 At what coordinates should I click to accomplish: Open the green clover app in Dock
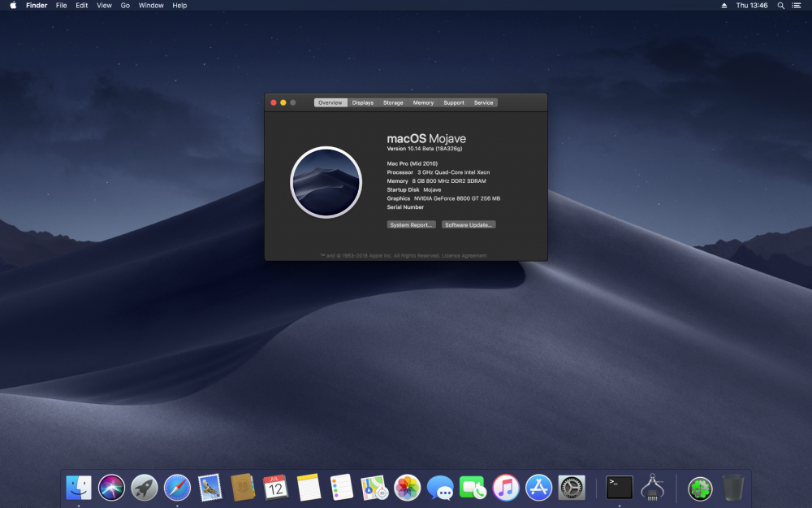pos(700,488)
